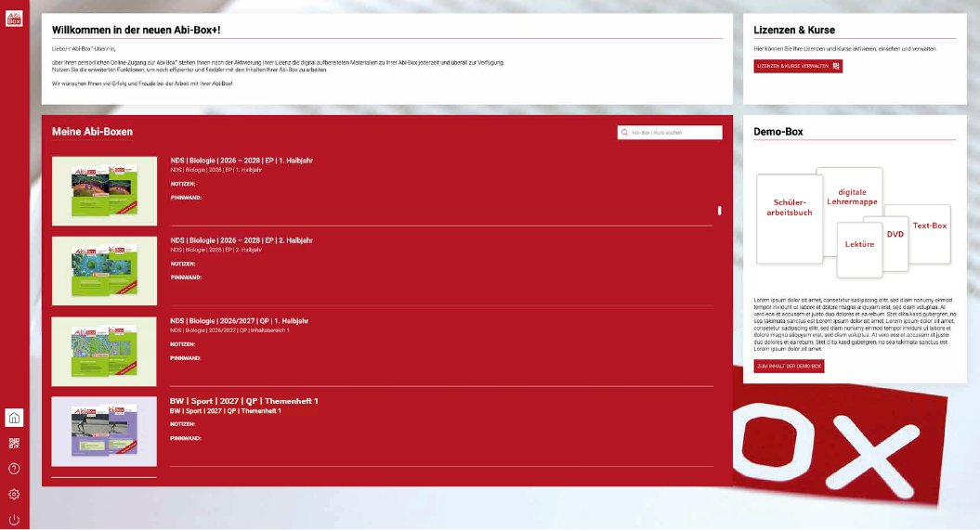Click the power logout icon

(x=14, y=519)
